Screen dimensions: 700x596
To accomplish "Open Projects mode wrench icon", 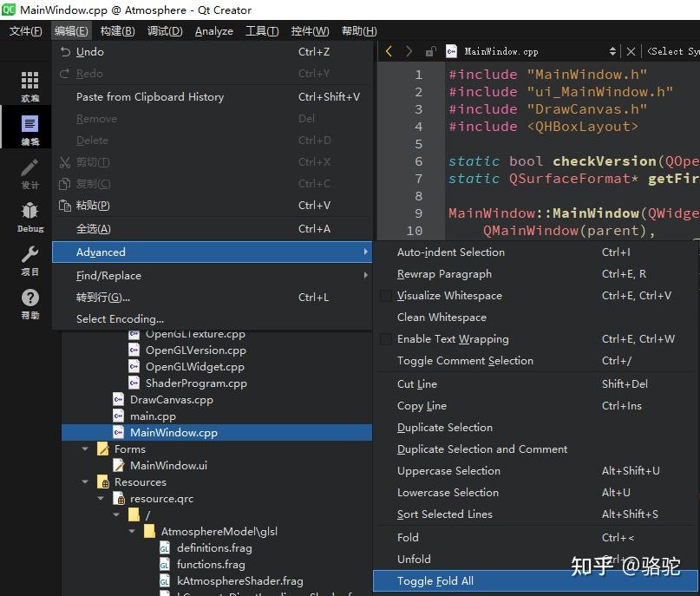I will tap(29, 259).
